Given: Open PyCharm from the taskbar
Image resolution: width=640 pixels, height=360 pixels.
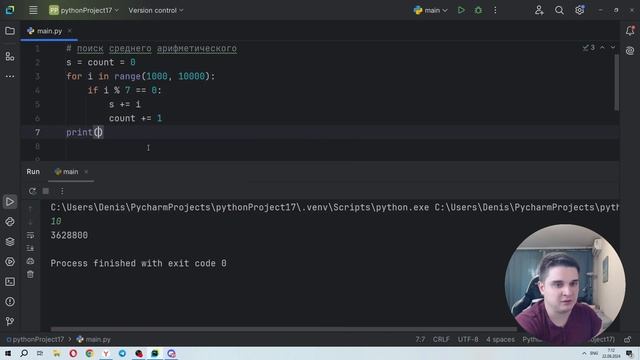Looking at the screenshot, I should (155, 353).
